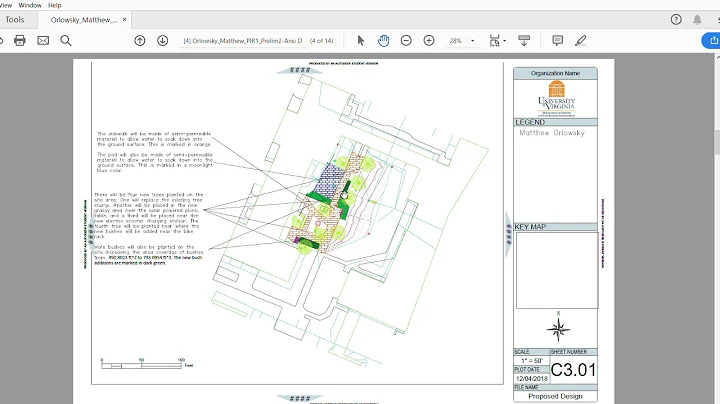
Task: Go to next page arrow
Action: (163, 40)
